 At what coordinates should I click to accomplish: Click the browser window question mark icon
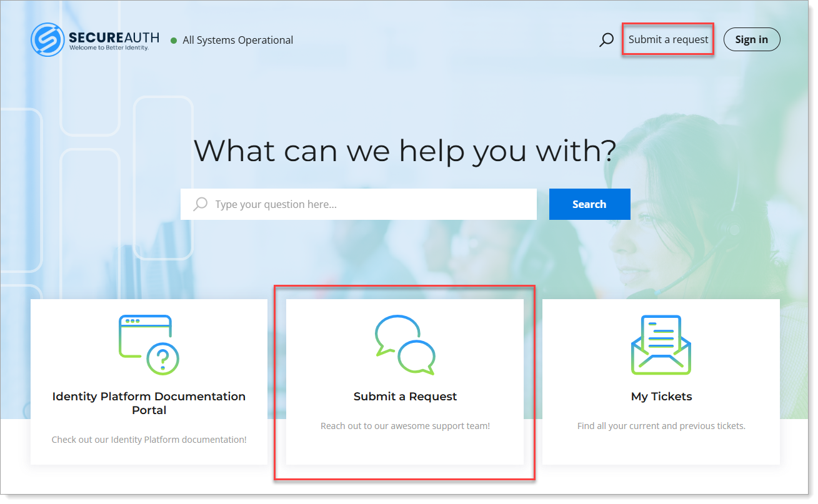[149, 345]
